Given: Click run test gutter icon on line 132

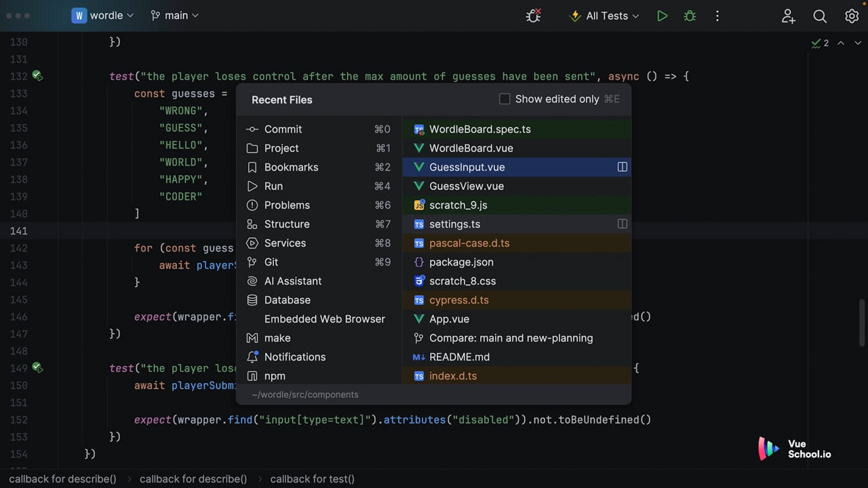Looking at the screenshot, I should click(38, 77).
